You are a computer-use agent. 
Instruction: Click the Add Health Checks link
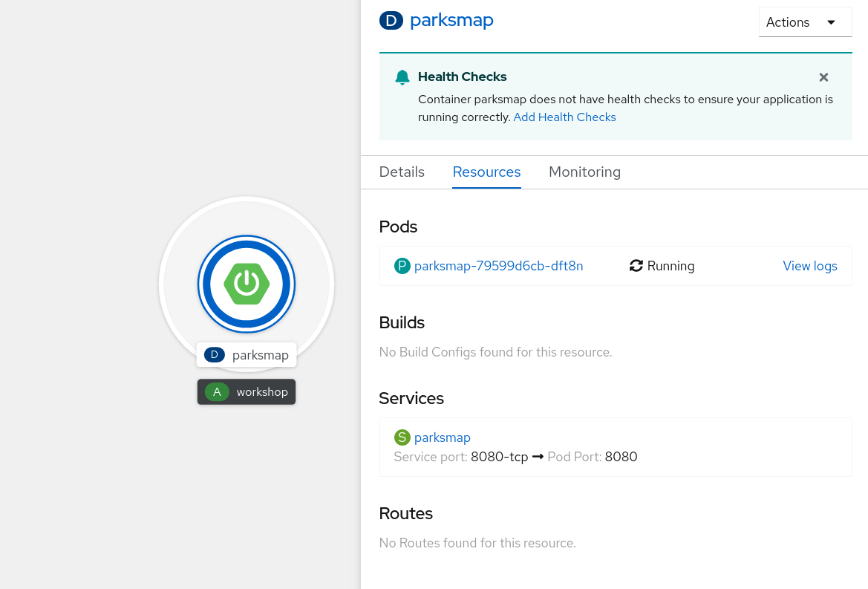point(564,117)
